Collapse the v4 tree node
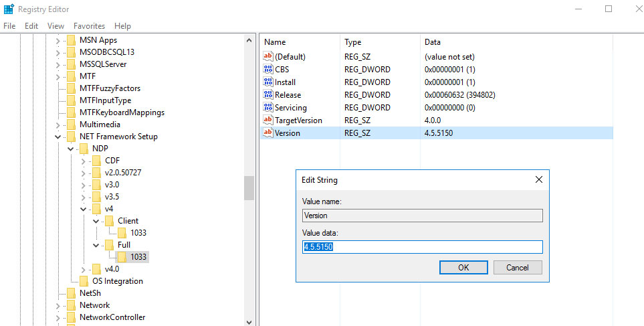 click(x=84, y=210)
